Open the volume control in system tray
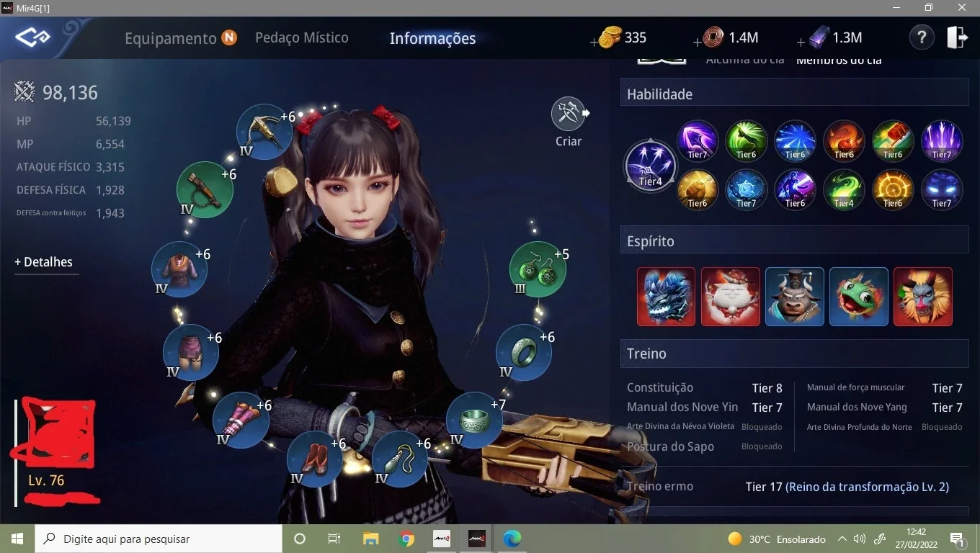980x553 pixels. coord(860,539)
